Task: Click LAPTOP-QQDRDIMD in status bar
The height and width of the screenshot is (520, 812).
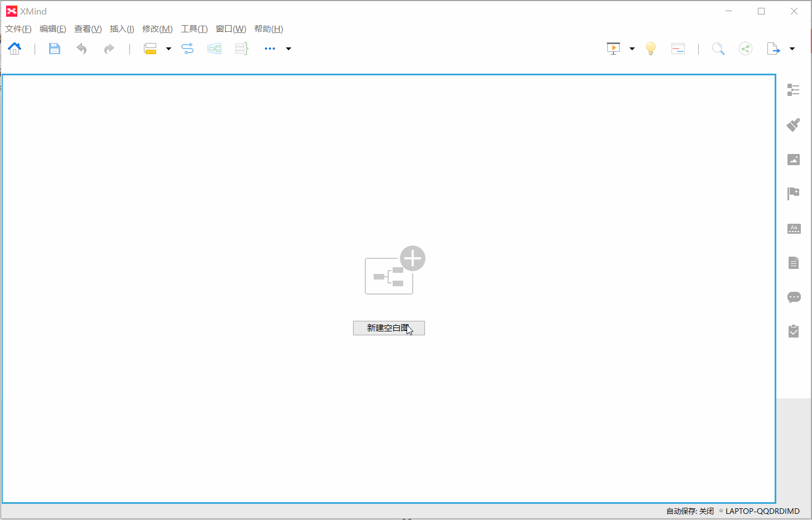Action: (762, 511)
